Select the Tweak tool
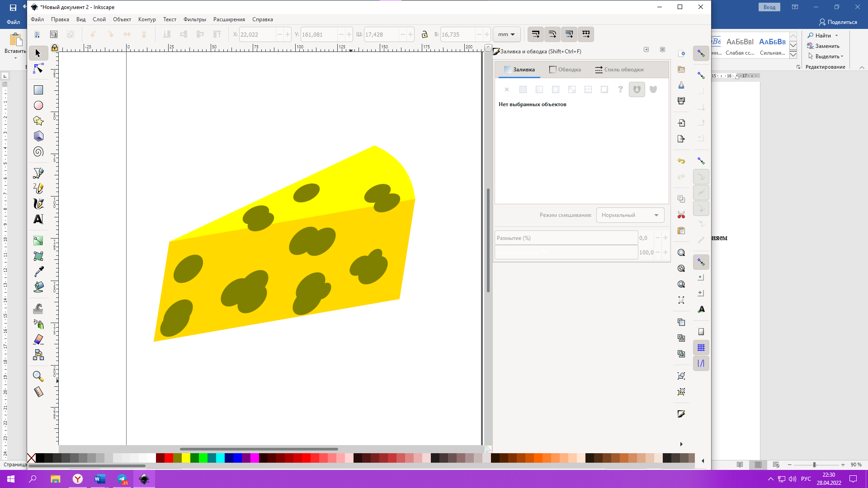This screenshot has height=488, width=868. coord(38,309)
